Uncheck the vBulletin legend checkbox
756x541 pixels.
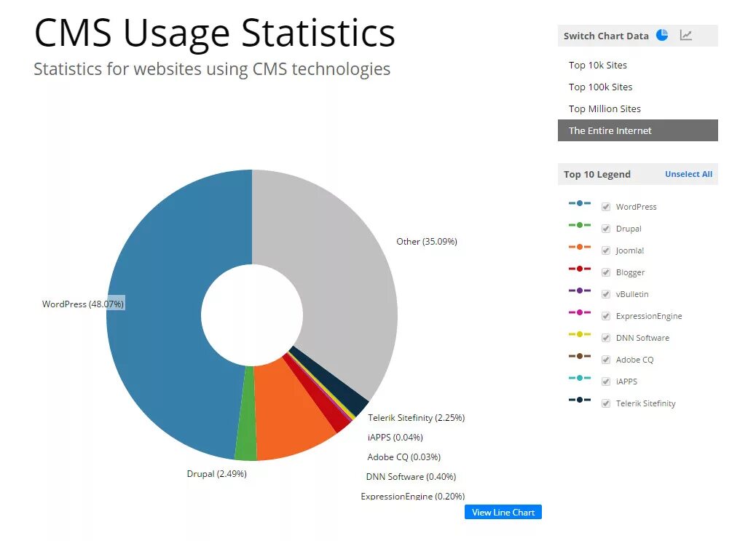(605, 294)
